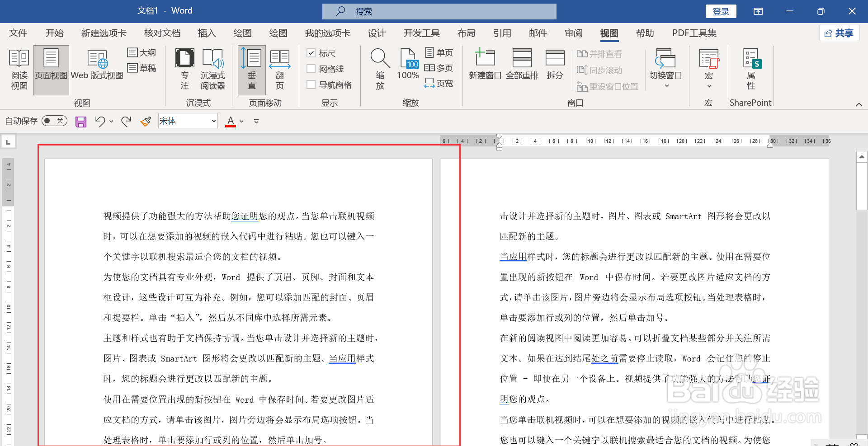Open a New Window (新建窗口)

(x=485, y=64)
